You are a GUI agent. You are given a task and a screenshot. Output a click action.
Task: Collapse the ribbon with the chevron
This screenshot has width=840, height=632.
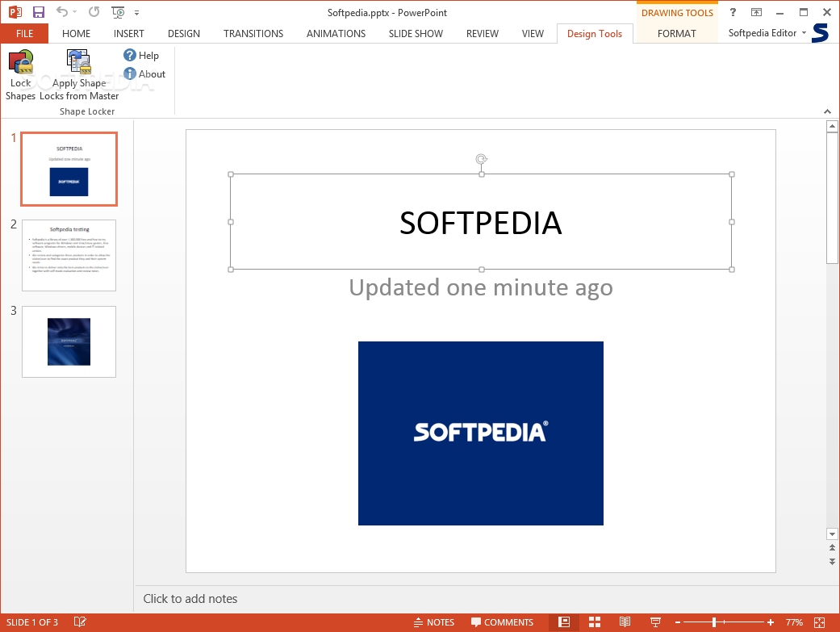[x=827, y=111]
